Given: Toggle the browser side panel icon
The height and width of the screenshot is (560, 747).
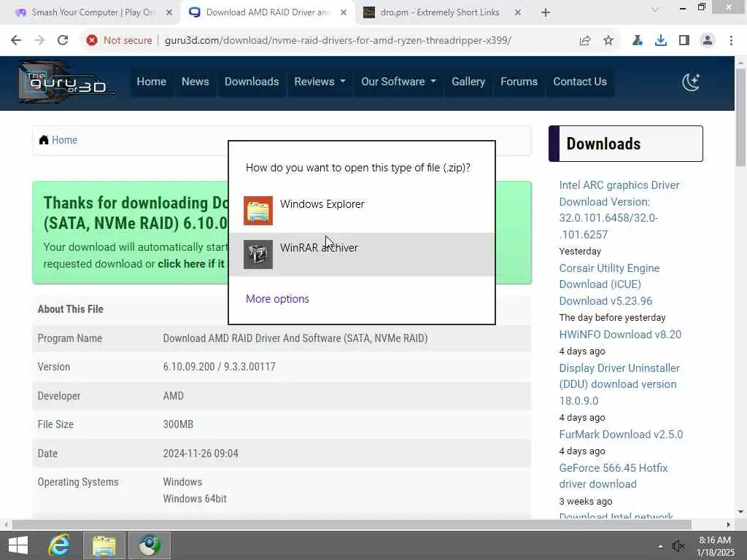Looking at the screenshot, I should [x=684, y=41].
